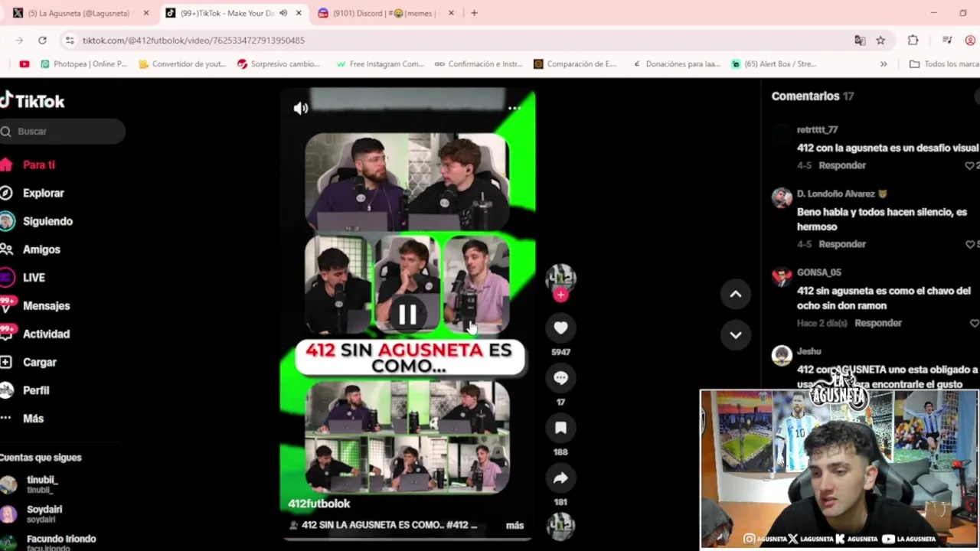980x551 pixels.
Task: Open the video three-dots options menu
Action: tap(514, 108)
